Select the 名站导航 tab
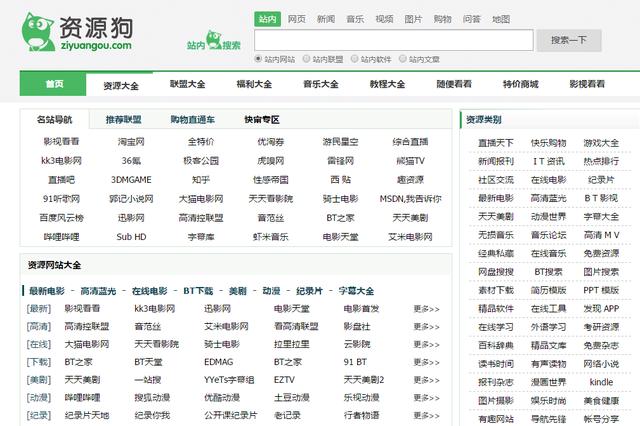 (54, 120)
